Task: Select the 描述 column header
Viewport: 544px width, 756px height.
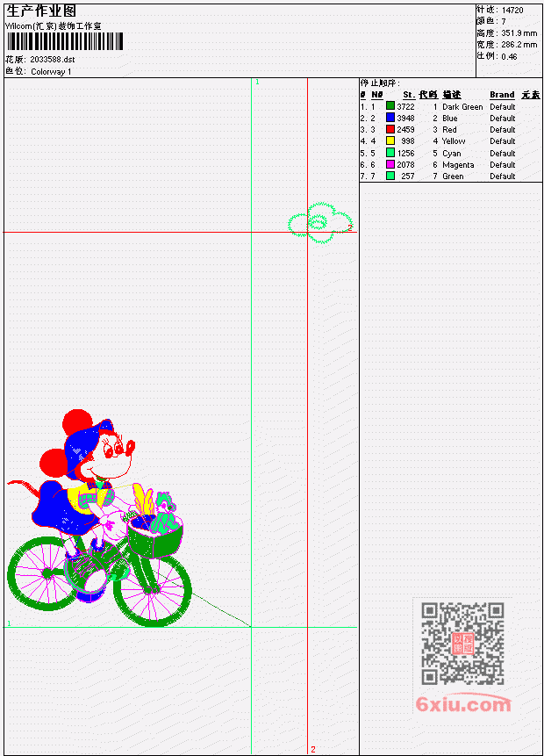Action: [452, 95]
